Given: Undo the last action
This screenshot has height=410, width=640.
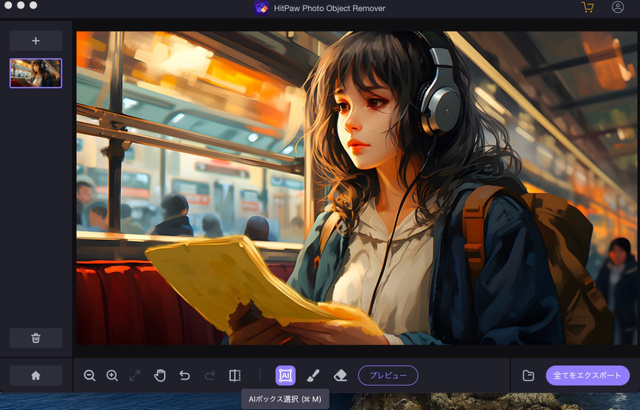Looking at the screenshot, I should click(185, 375).
